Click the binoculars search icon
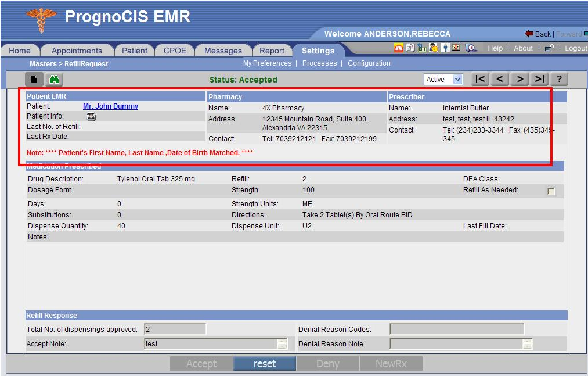This screenshot has width=588, height=376. [55, 79]
